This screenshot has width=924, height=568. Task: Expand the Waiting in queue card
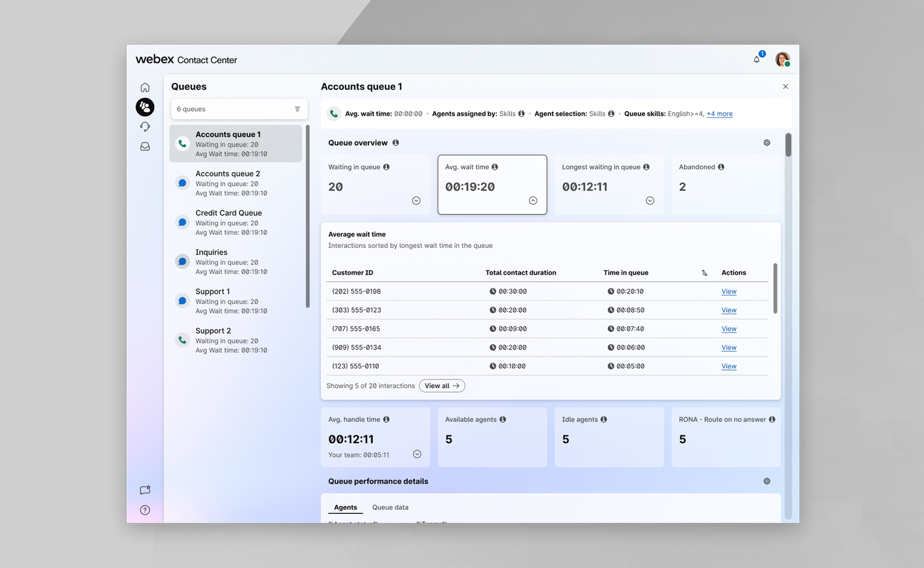(x=416, y=201)
